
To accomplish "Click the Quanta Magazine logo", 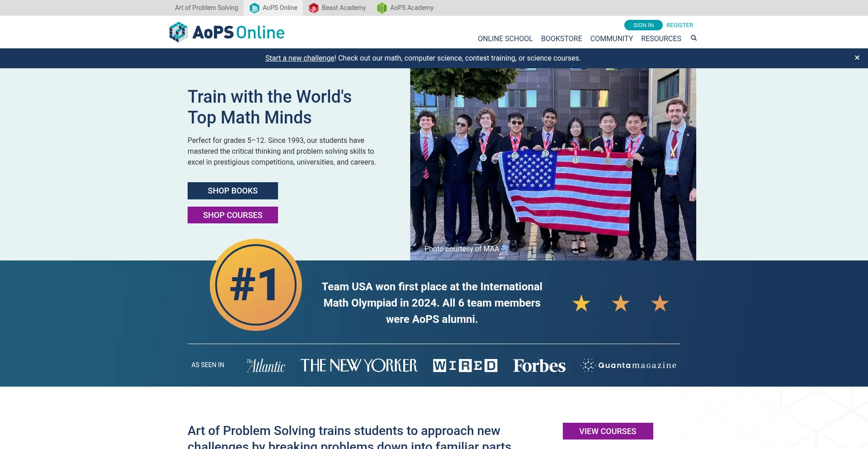I will point(628,365).
